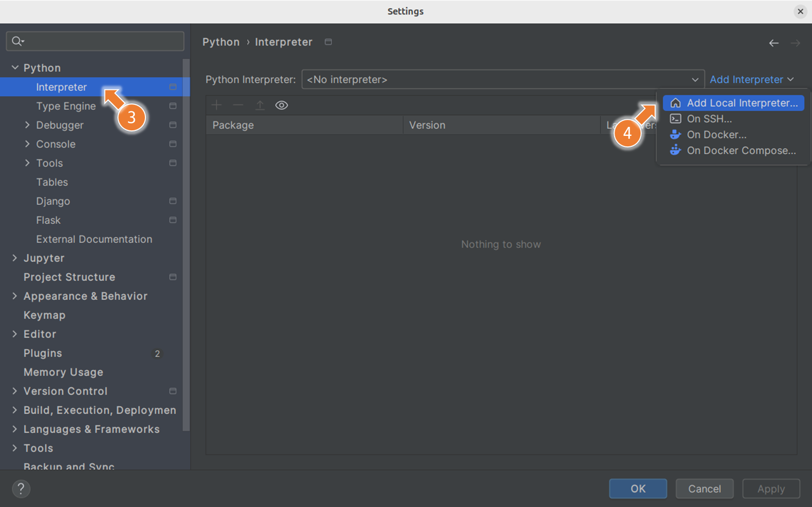Viewport: 812px width, 507px height.
Task: Click the project icon on Console row
Action: tap(173, 144)
